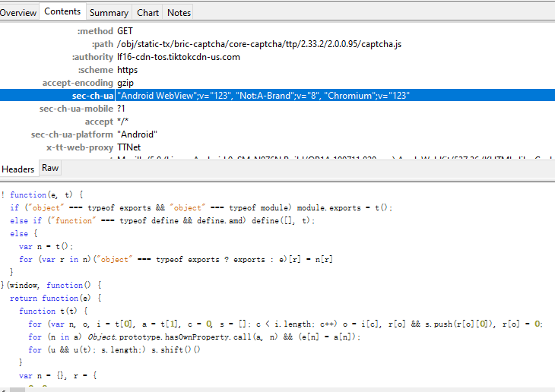
Task: Switch to the Headers view tab
Action: (18, 169)
